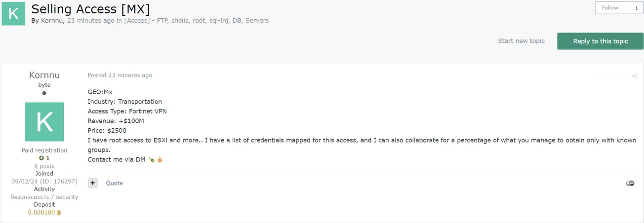Click the offline status dot under byte
Viewport: 644px width, 223px height.
pos(44,93)
